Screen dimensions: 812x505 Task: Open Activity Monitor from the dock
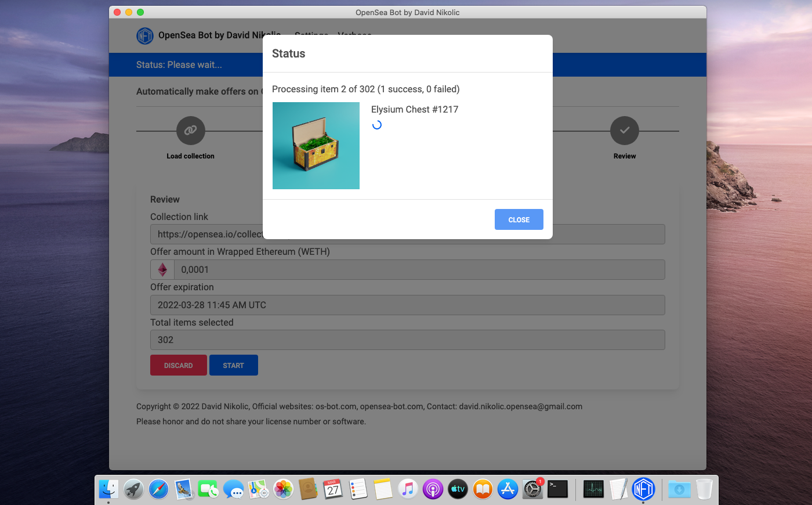pos(593,489)
